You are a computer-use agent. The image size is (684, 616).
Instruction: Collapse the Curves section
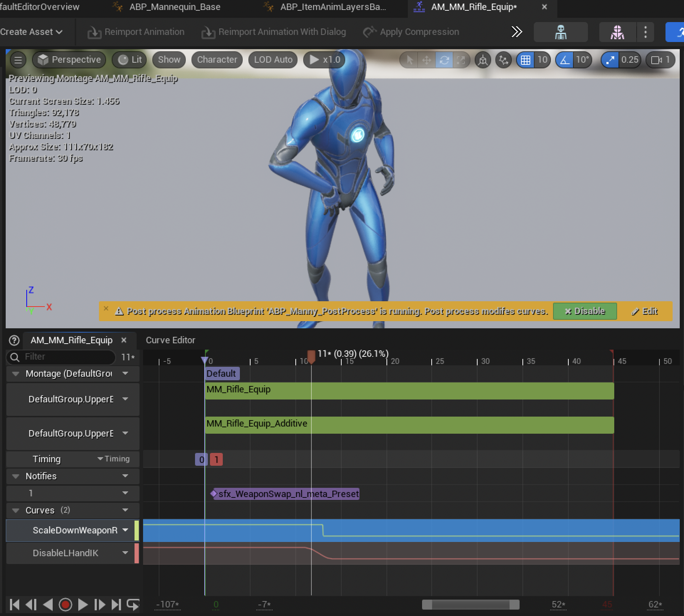(x=15, y=510)
